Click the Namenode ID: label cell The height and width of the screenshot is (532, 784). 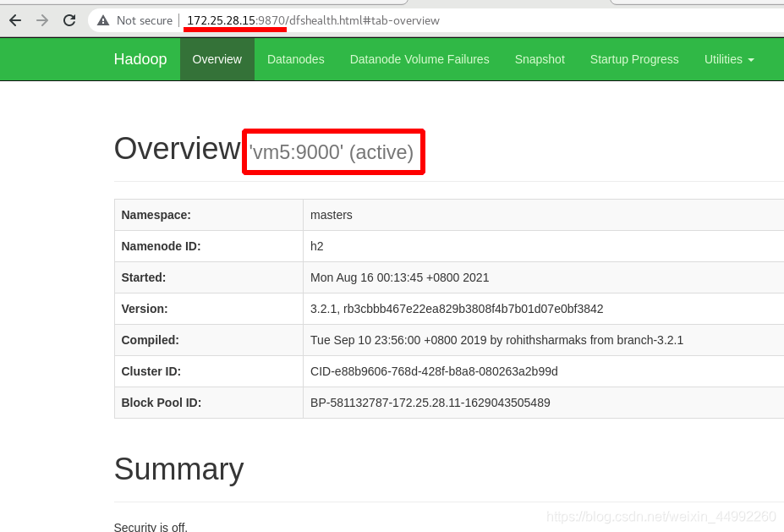coord(209,246)
